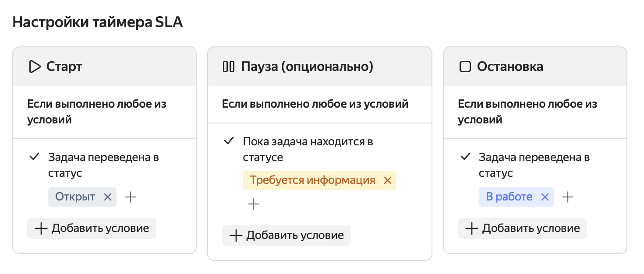This screenshot has height=274, width=644.
Task: Click the checkmark beside 'Задача переведена в статус' in Старт
Action: coord(35,157)
